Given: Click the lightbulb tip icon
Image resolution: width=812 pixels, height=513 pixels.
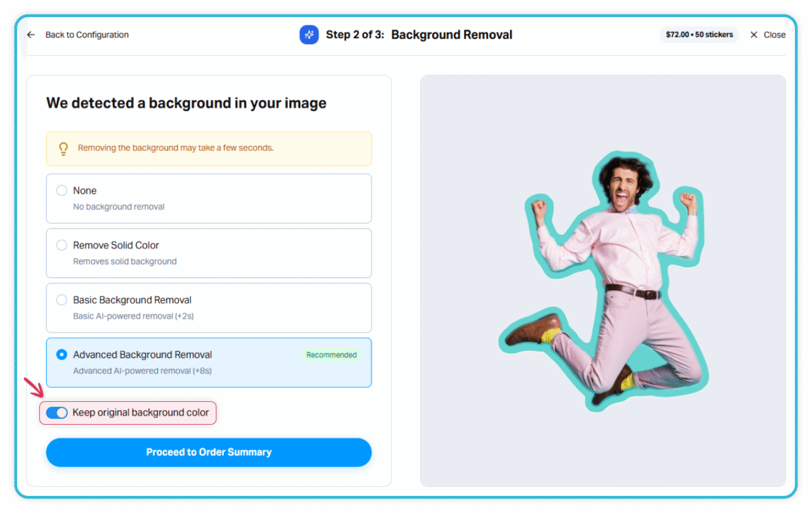Looking at the screenshot, I should point(63,149).
